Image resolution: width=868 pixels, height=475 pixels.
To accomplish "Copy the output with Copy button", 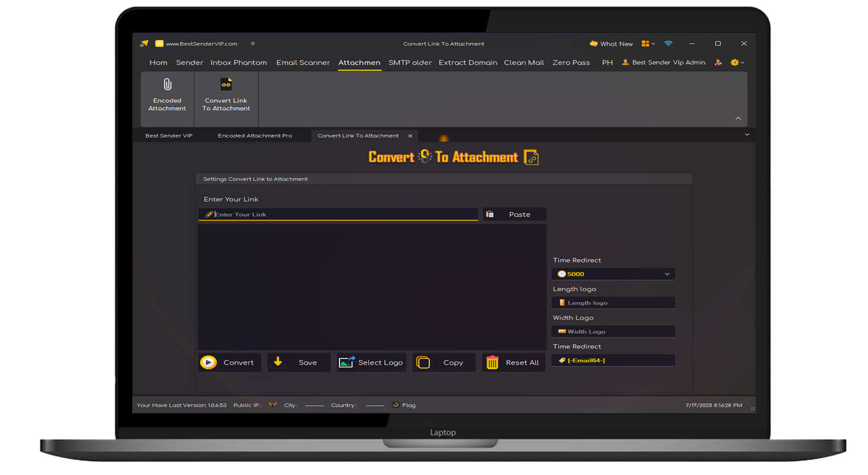I will click(444, 362).
